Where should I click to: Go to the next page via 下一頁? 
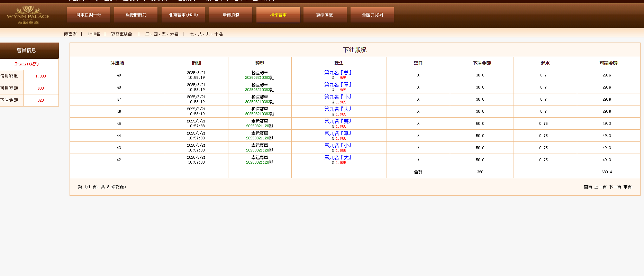tap(615, 187)
